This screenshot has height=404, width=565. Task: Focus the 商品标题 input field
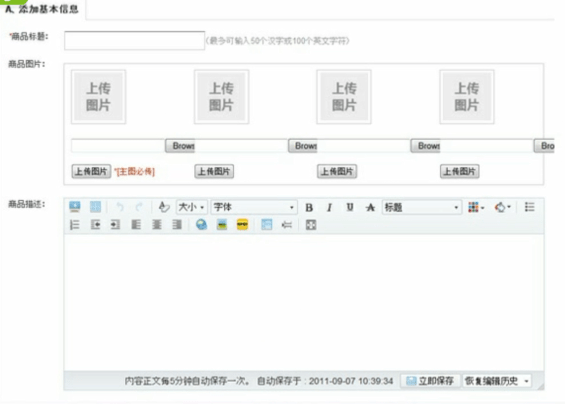pyautogui.click(x=134, y=40)
